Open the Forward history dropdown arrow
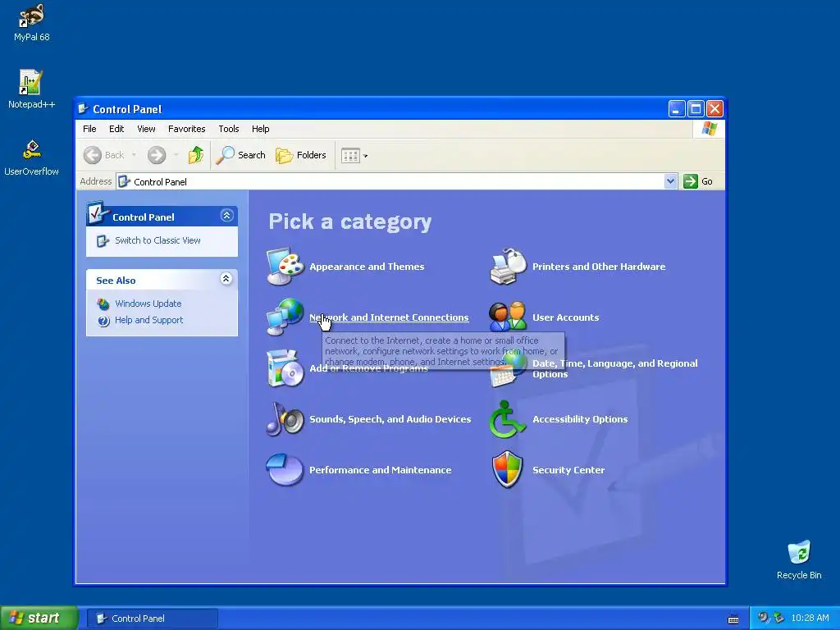This screenshot has width=840, height=630. 176,155
